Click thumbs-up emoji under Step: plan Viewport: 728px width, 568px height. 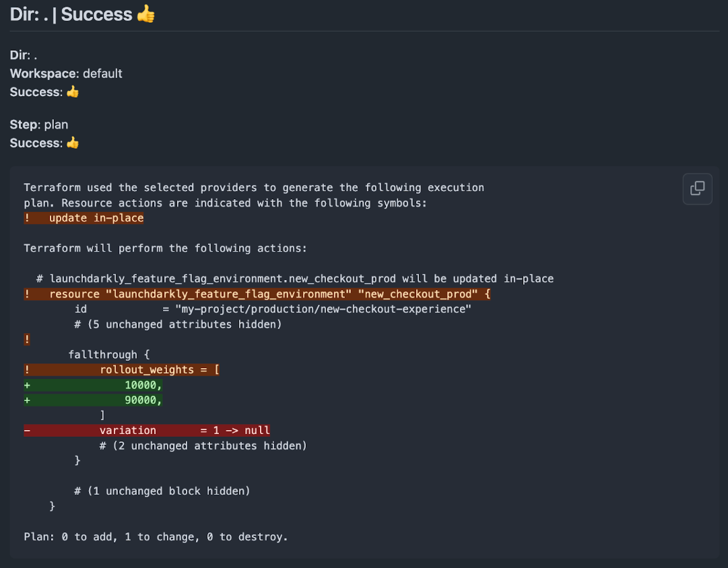73,143
